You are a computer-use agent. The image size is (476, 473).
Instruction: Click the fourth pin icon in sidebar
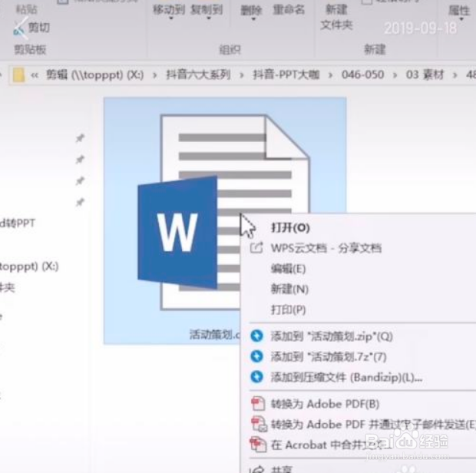point(80,202)
